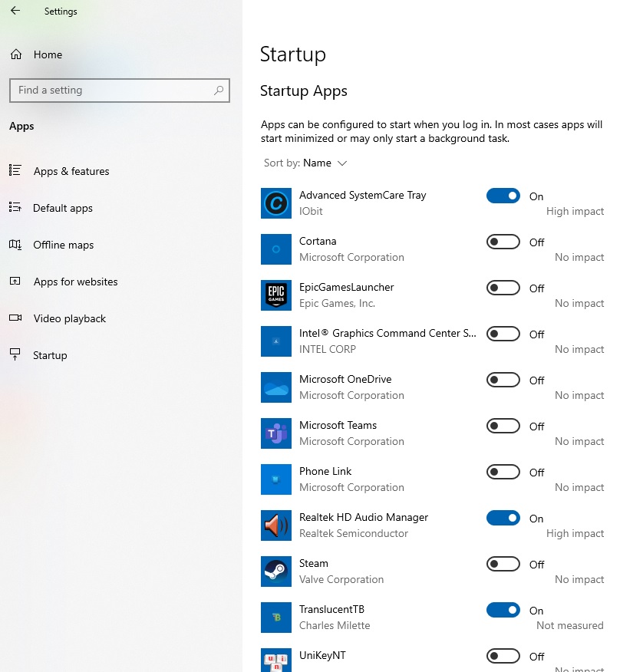Click the Epic Games Launcher icon
The width and height of the screenshot is (643, 672).
[276, 295]
